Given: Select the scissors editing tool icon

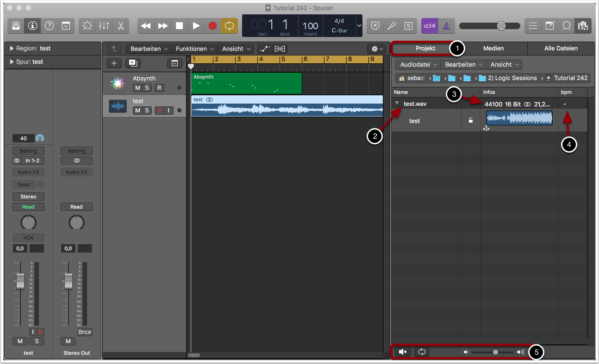Looking at the screenshot, I should pyautogui.click(x=120, y=26).
